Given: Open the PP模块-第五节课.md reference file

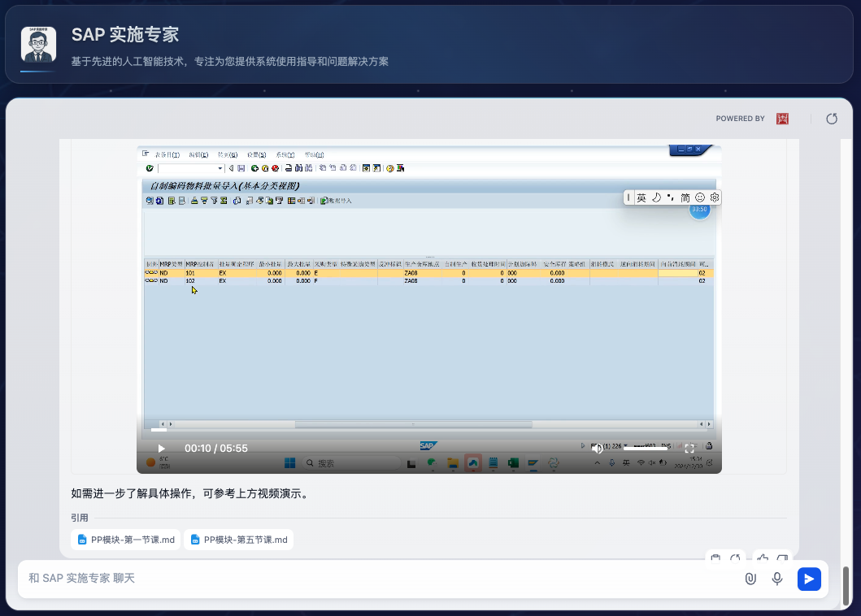Looking at the screenshot, I should tap(239, 540).
